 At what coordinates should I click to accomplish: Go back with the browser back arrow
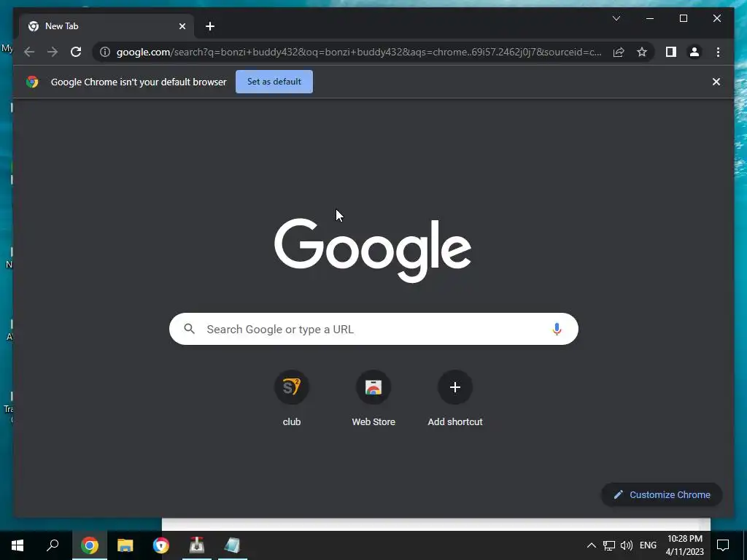(x=29, y=52)
